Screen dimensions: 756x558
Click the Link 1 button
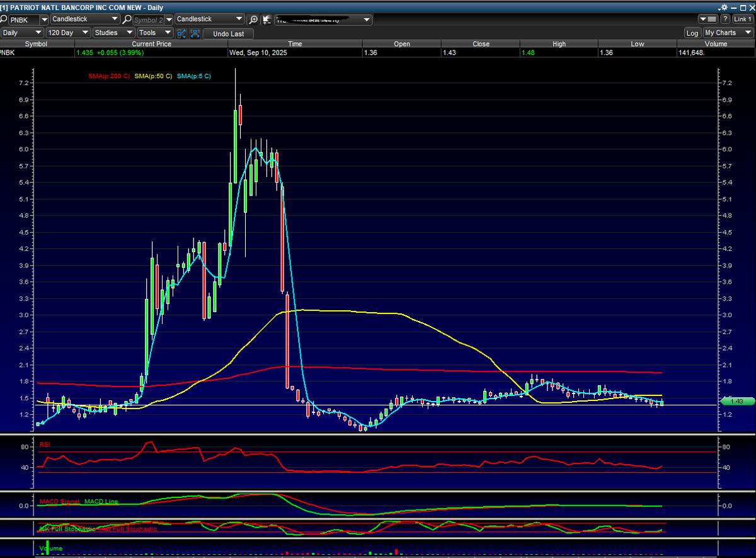742,20
